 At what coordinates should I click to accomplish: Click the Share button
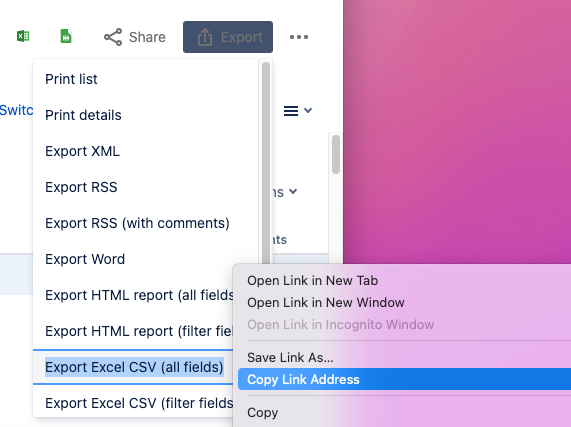click(x=135, y=37)
